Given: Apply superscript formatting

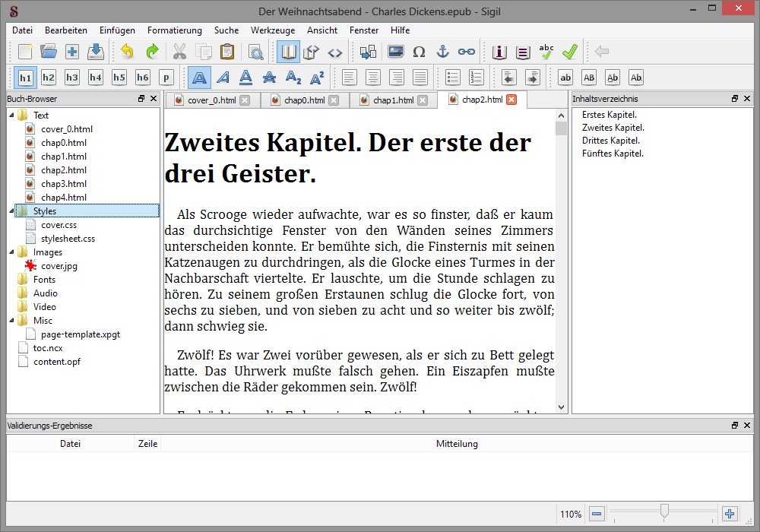Looking at the screenshot, I should click(x=317, y=78).
